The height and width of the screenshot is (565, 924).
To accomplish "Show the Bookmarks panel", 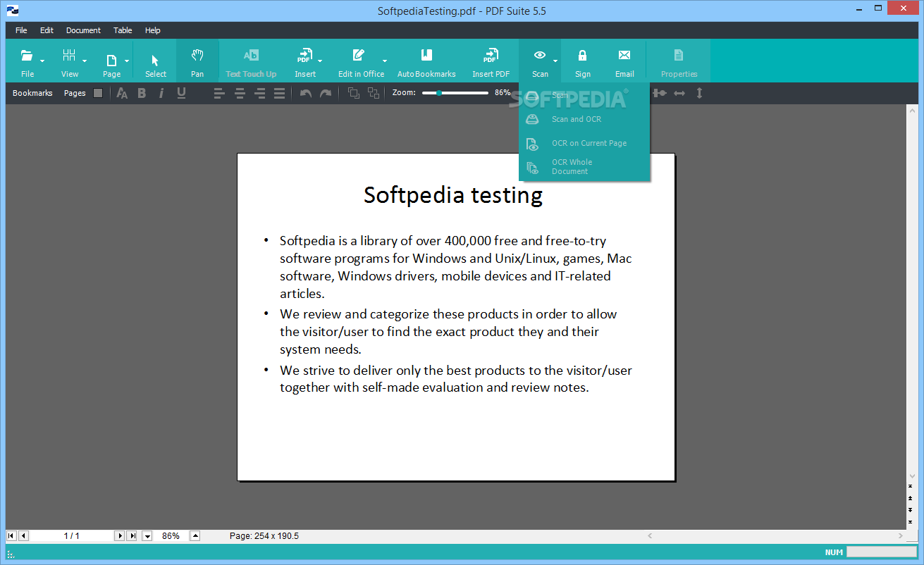I will 32,93.
